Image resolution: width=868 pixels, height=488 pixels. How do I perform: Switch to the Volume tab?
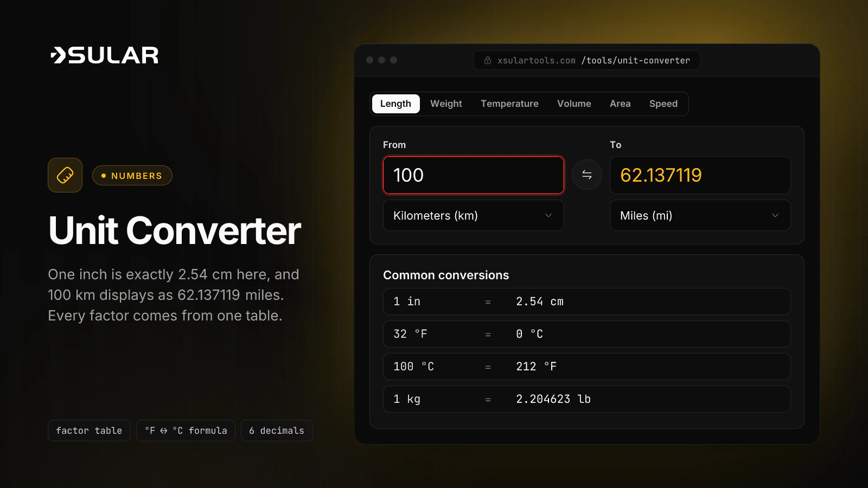point(574,104)
